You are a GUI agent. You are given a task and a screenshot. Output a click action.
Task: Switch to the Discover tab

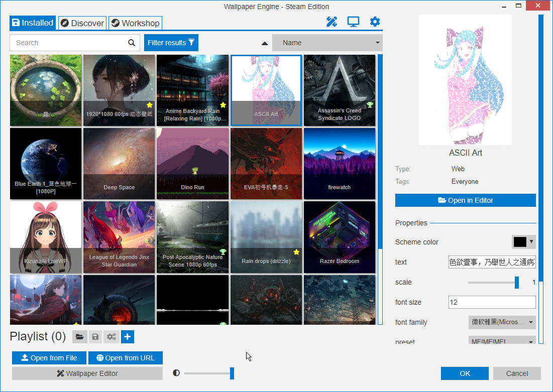pyautogui.click(x=82, y=23)
